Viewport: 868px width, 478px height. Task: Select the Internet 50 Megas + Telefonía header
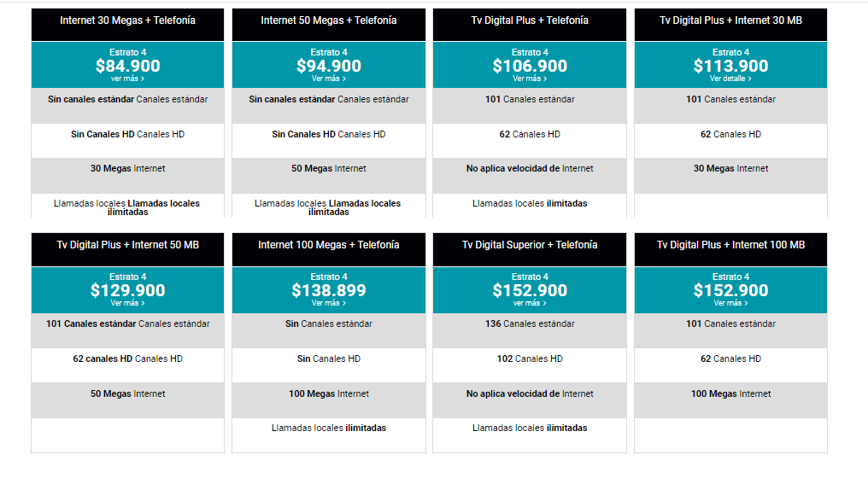pyautogui.click(x=329, y=25)
